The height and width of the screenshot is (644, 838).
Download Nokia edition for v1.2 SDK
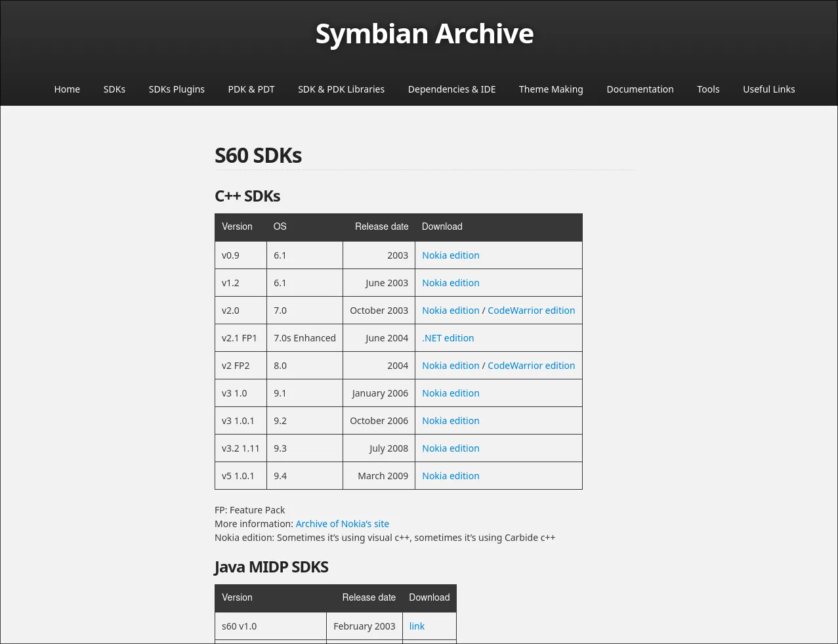[450, 283]
